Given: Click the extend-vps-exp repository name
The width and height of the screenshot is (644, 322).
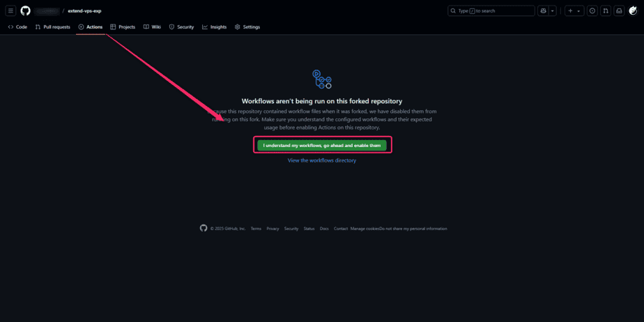Looking at the screenshot, I should click(x=84, y=11).
